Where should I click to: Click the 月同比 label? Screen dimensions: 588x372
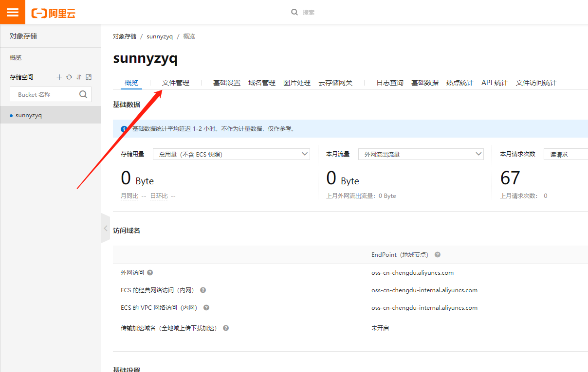(129, 196)
